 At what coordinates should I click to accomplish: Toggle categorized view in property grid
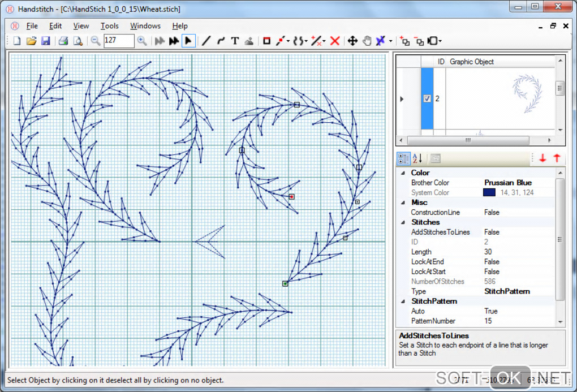403,158
